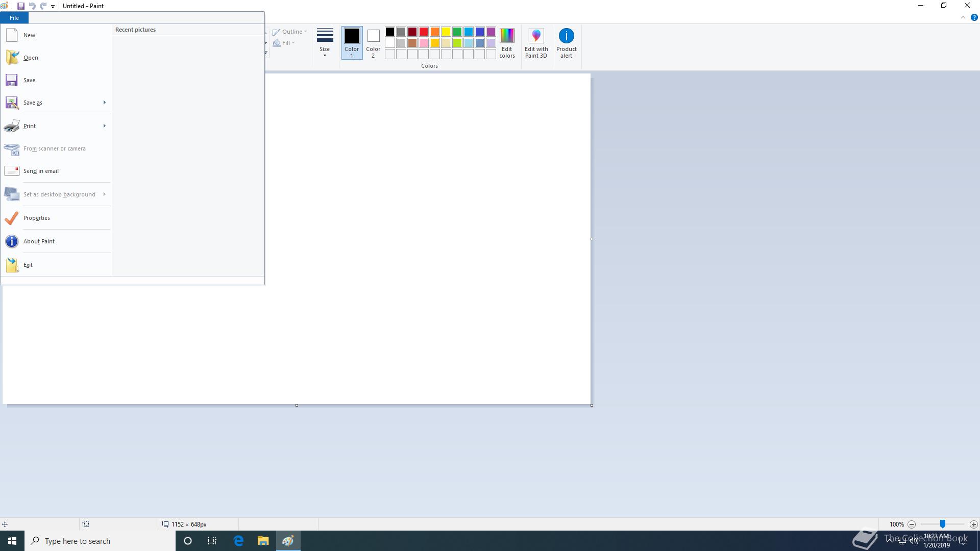The image size is (980, 551).
Task: Click the volume speaker tray icon
Action: (x=914, y=541)
